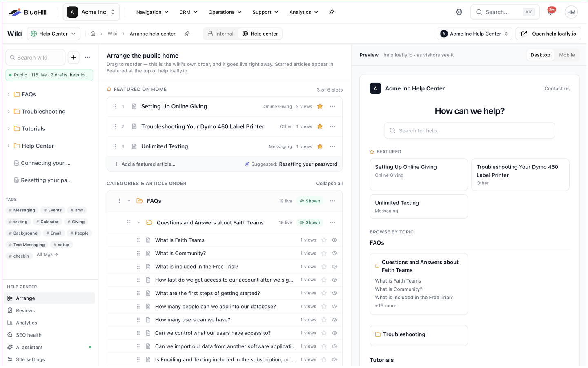Pin the Arrange help center breadcrumb page
This screenshot has width=588, height=368.
pos(187,34)
